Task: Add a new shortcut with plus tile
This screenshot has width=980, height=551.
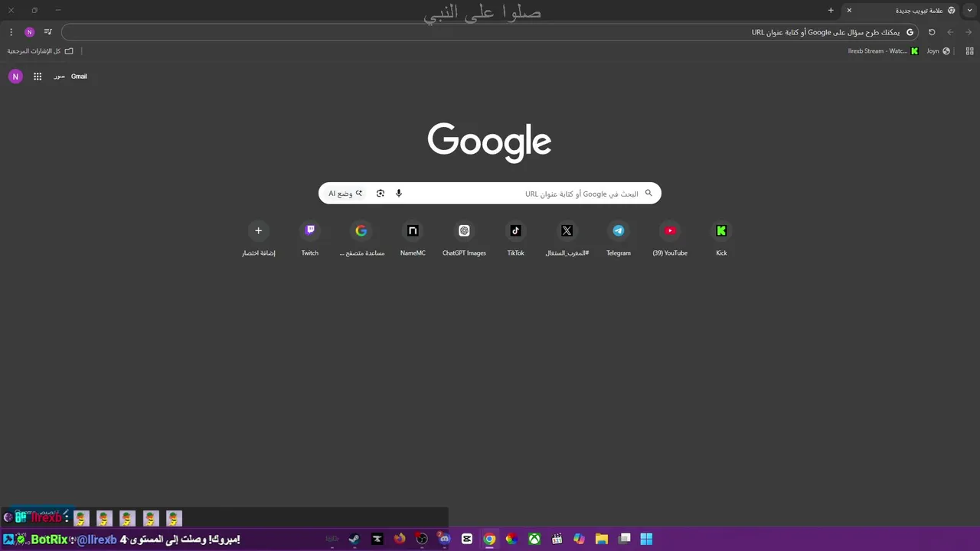Action: coord(258,239)
